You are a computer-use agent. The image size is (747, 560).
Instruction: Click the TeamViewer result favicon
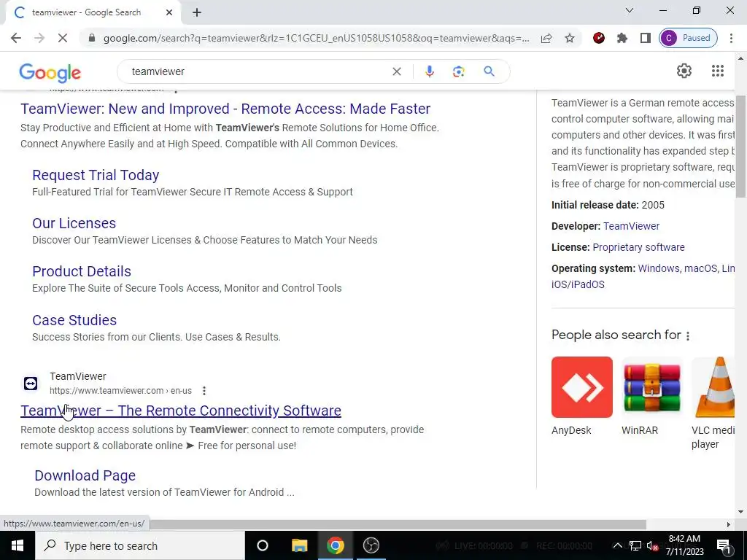click(x=31, y=384)
